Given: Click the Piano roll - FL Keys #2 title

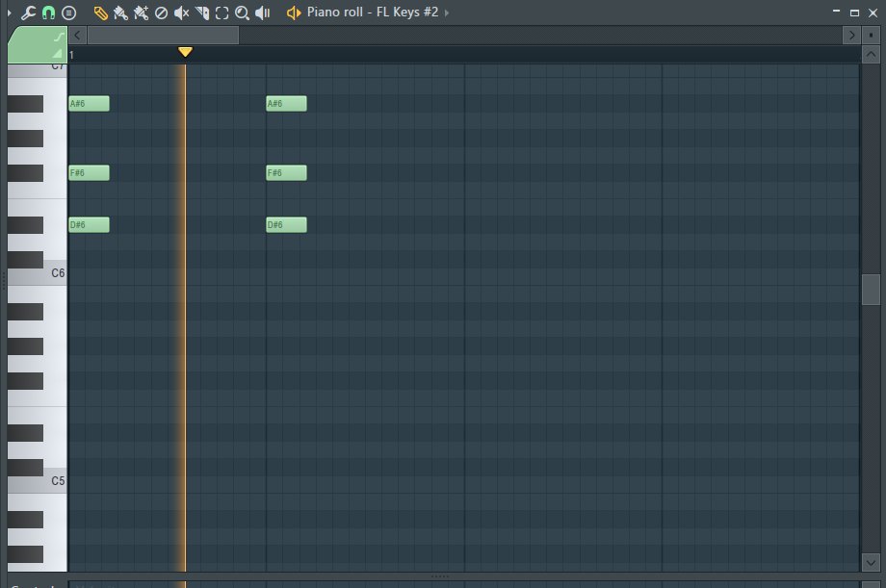Looking at the screenshot, I should click(x=373, y=12).
